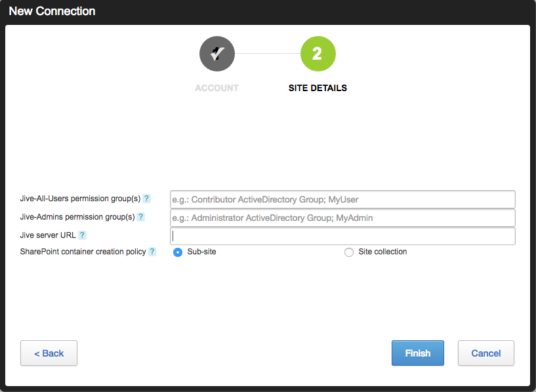This screenshot has height=392, width=536.
Task: Select the Site collection radio option
Action: 348,252
